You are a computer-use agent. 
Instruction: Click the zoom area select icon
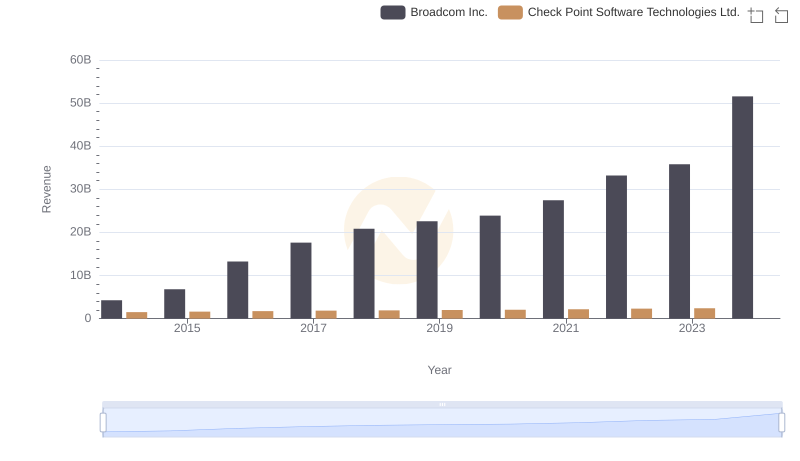tap(756, 15)
